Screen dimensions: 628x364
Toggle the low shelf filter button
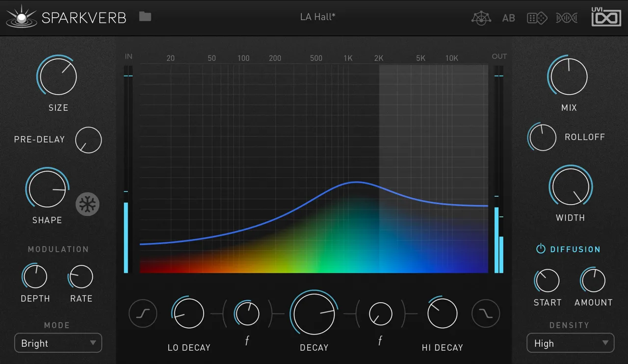click(x=143, y=313)
